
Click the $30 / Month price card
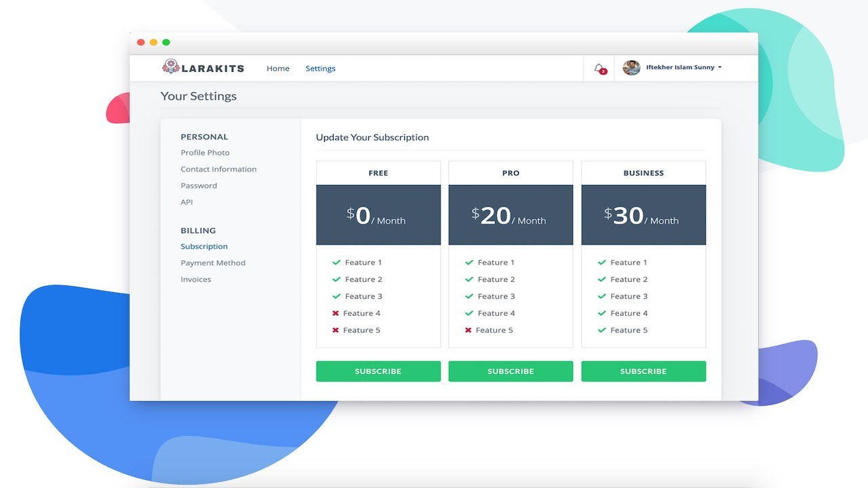click(644, 215)
